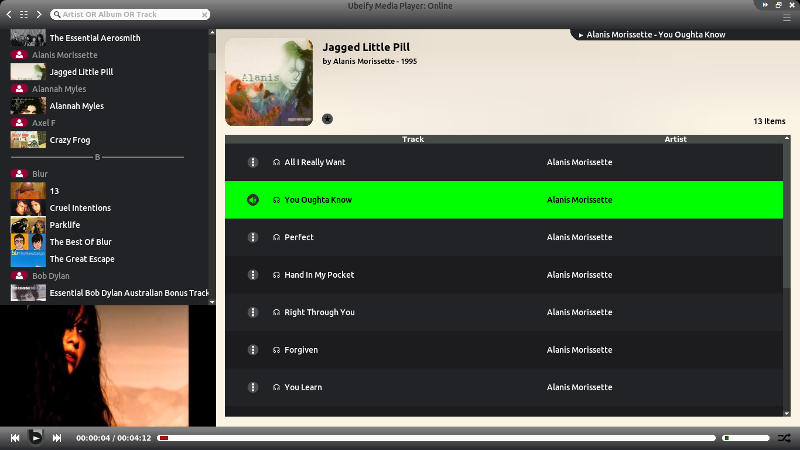
Task: Open Blur album 13
Action: [x=54, y=191]
